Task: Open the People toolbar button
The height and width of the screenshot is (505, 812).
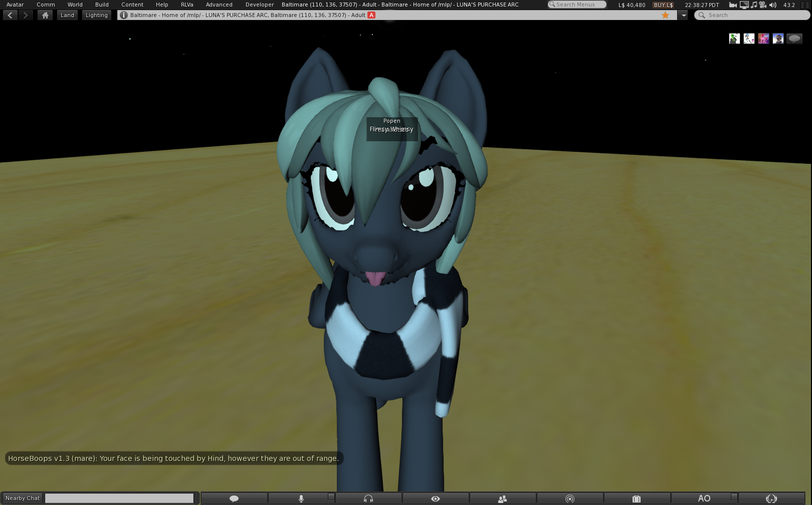Action: point(503,498)
